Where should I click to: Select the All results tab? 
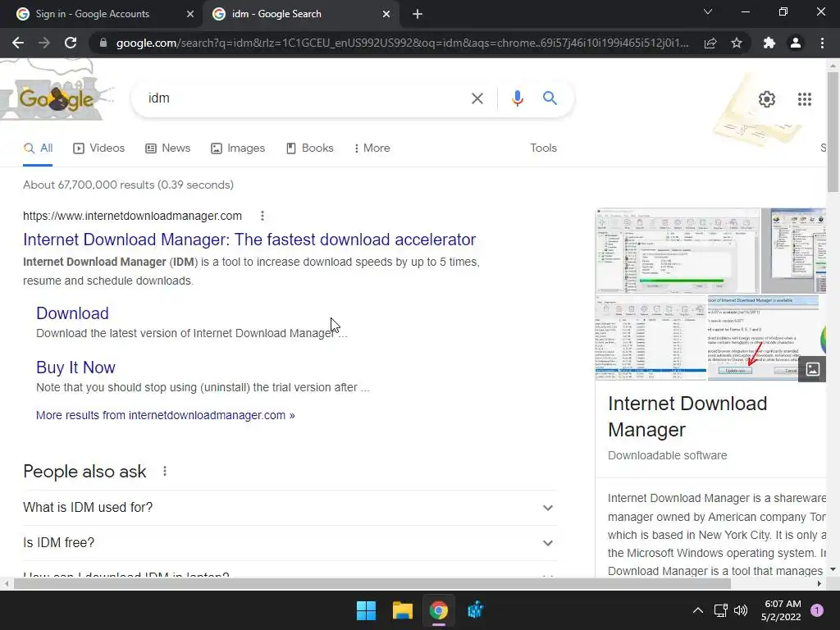point(38,148)
